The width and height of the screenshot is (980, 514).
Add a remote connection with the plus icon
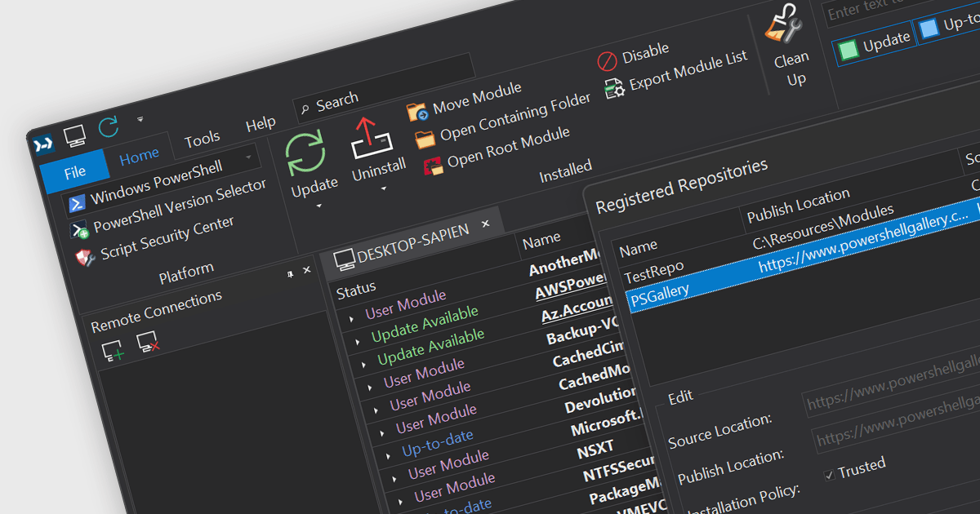[113, 352]
